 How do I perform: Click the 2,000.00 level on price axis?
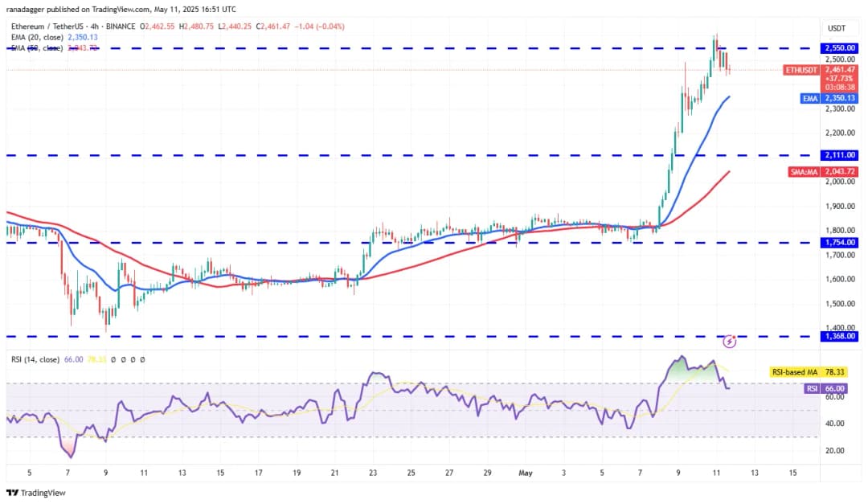[837, 182]
